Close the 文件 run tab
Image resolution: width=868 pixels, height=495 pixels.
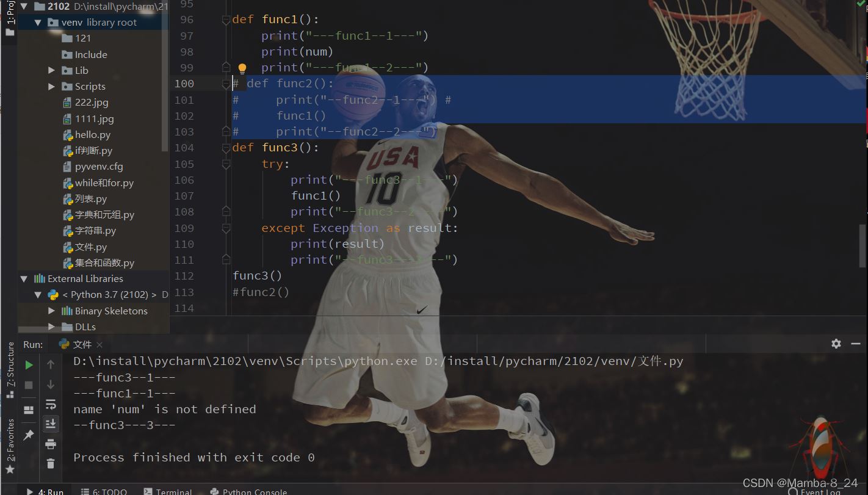point(99,345)
